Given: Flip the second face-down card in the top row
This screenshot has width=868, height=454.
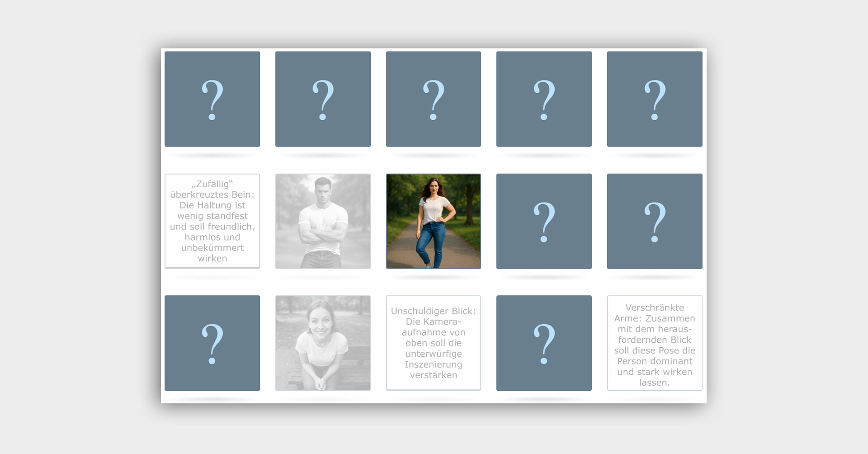Looking at the screenshot, I should coord(323,99).
